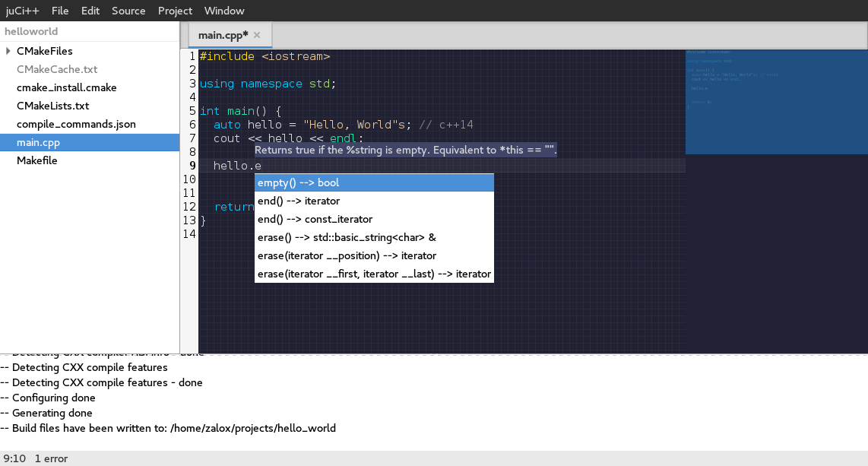Open CMakeCache.txt in the file tree
Viewport: 868px width, 466px height.
click(57, 69)
